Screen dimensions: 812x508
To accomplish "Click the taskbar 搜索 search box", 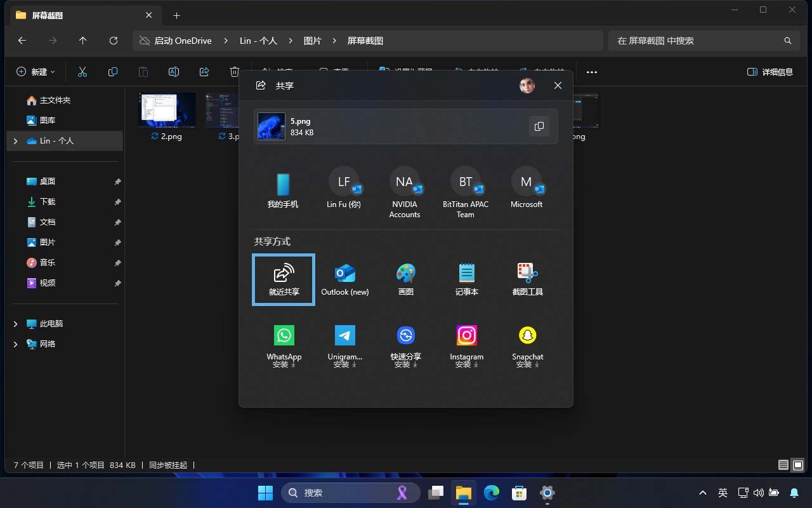I will click(x=351, y=493).
